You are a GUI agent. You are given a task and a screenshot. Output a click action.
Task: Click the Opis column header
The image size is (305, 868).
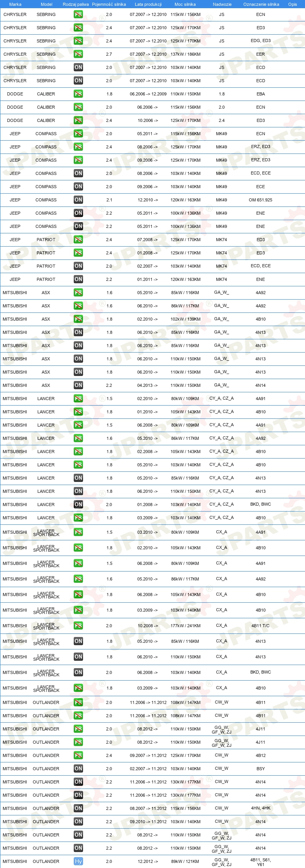point(293,4)
